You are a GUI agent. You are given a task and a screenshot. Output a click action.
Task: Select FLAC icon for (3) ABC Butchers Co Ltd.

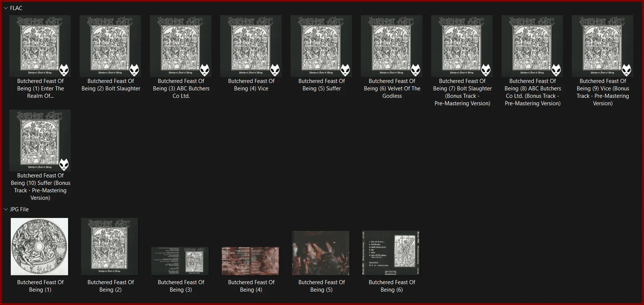coord(181,46)
